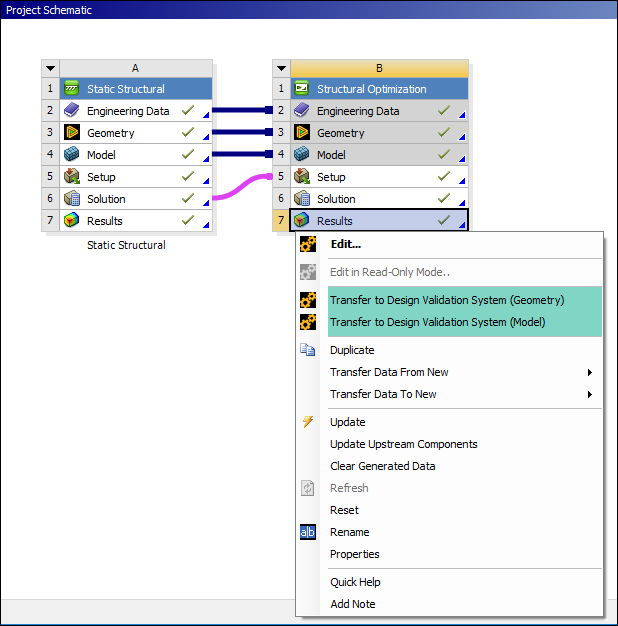Choose Rename in the context menu

(349, 532)
